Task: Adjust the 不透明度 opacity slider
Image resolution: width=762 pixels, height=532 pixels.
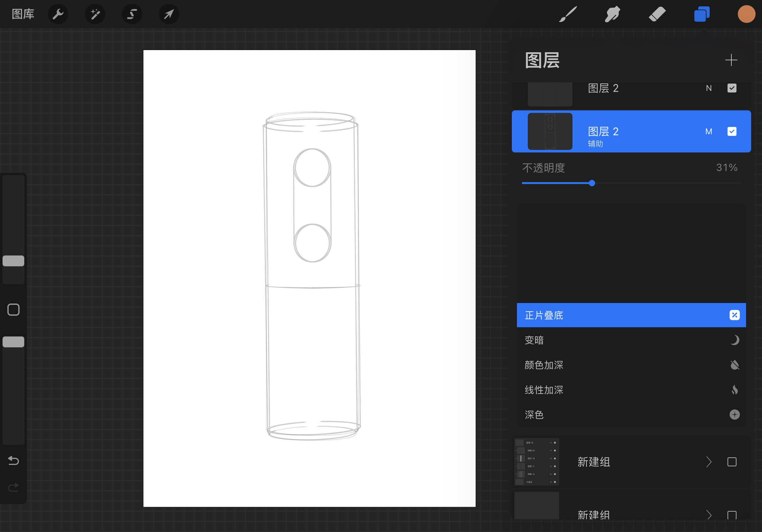Action: tap(592, 183)
